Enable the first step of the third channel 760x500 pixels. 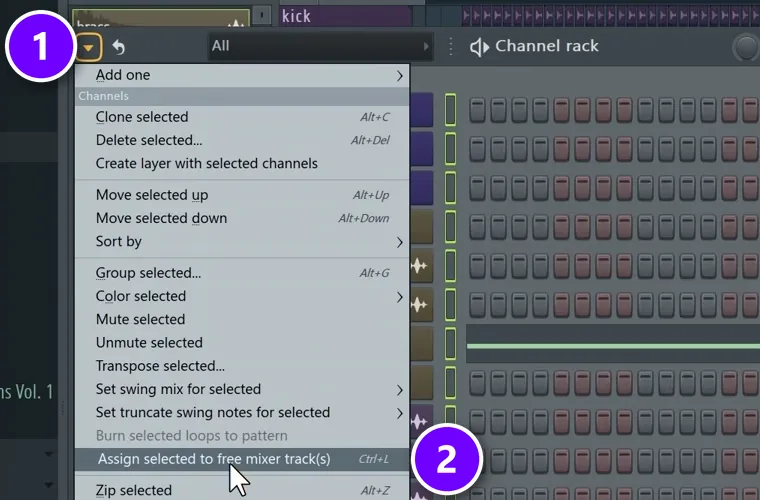pos(477,188)
